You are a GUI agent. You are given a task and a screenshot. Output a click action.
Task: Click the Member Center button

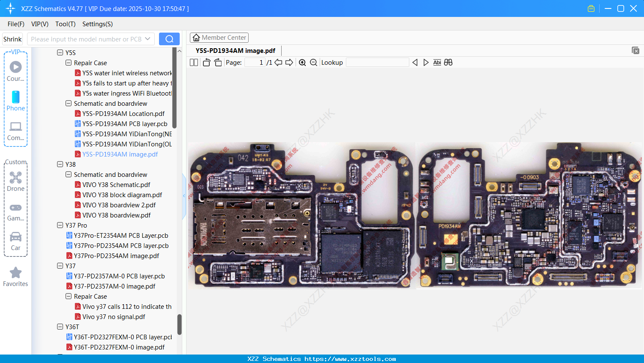[219, 38]
